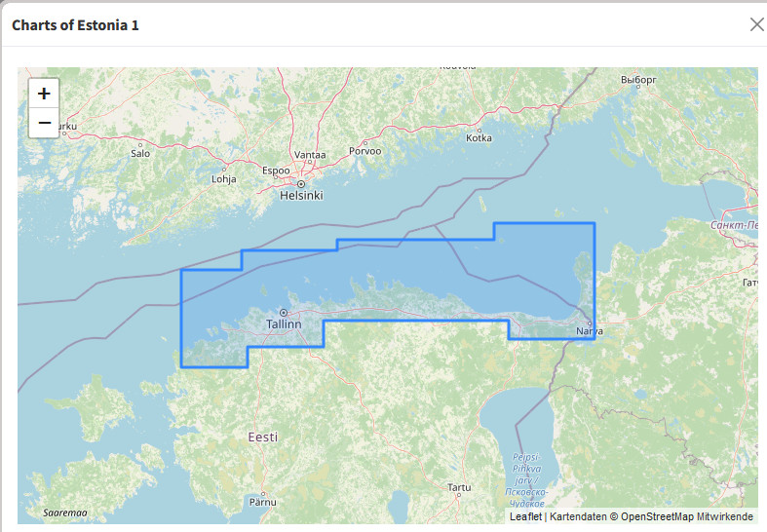
Task: Click the Kotka city marker dot
Action: [478, 129]
